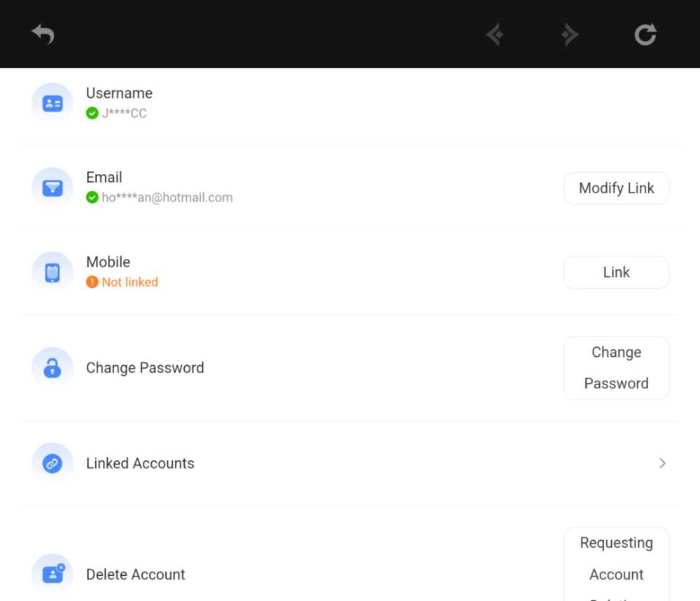Click the orange Not linked warning icon
Viewport: 700px width, 601px height.
pos(92,282)
